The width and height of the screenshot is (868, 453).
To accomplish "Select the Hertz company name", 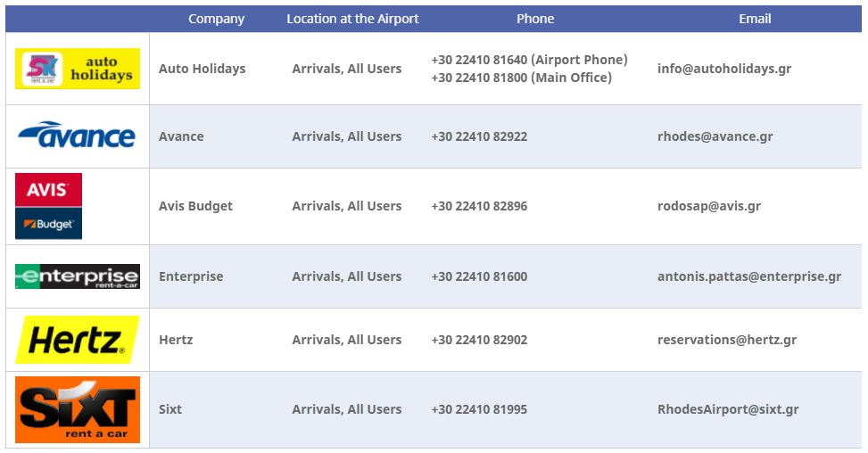I will click(176, 340).
